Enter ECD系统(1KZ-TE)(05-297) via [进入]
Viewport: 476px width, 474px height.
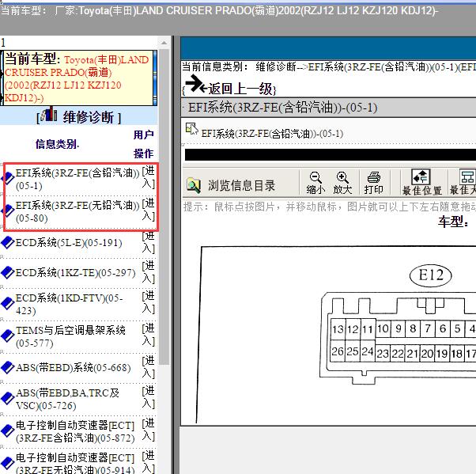click(x=149, y=272)
